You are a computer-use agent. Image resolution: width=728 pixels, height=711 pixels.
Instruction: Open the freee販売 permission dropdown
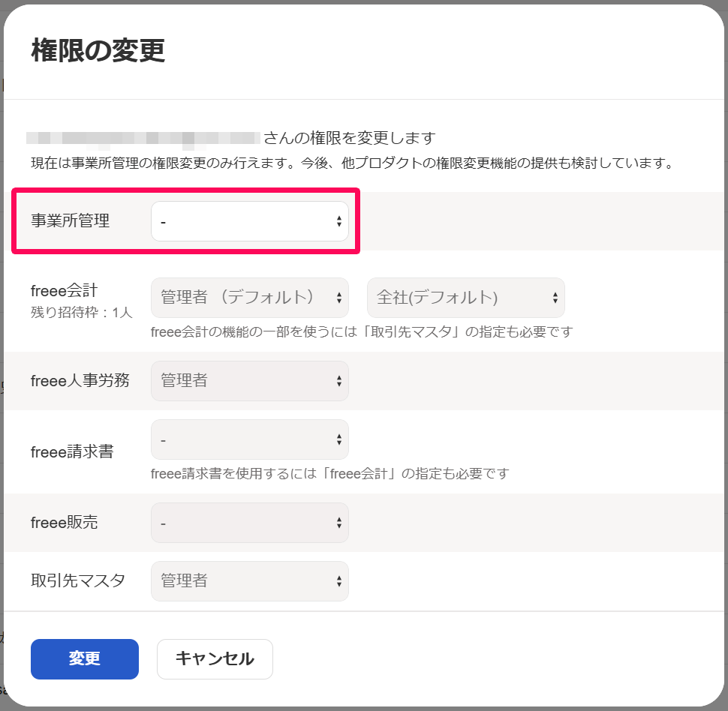tap(250, 523)
